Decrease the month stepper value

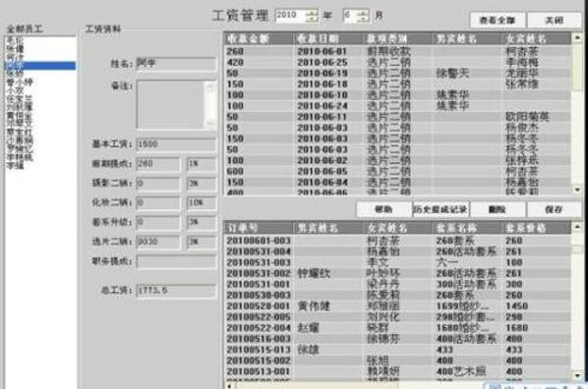363,19
